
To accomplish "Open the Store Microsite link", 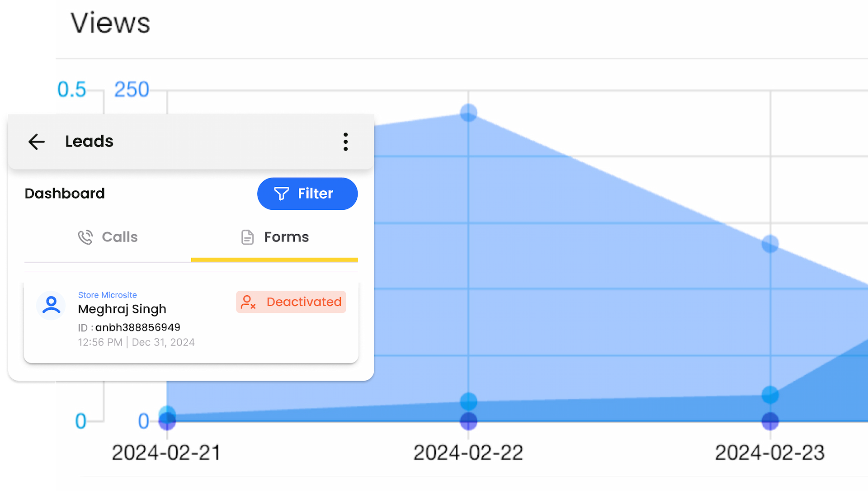I will [107, 295].
